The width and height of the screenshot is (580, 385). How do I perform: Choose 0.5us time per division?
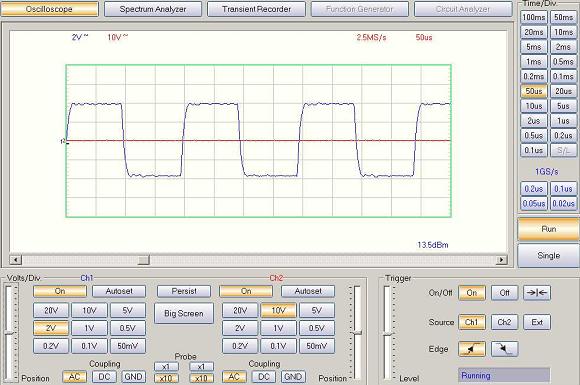point(534,136)
